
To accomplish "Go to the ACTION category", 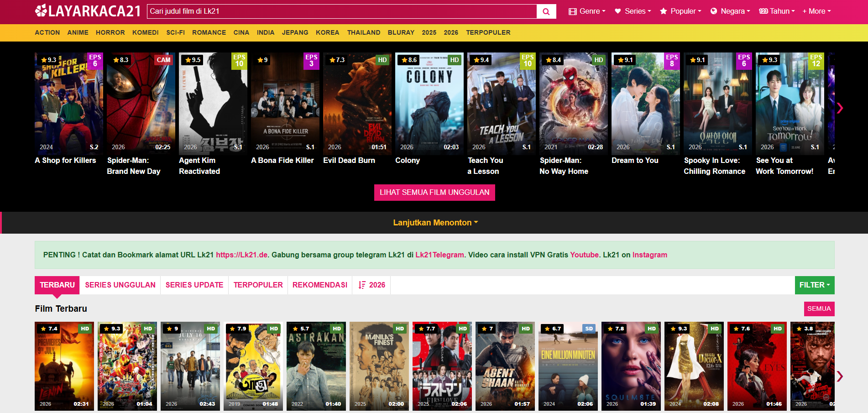I will (47, 33).
